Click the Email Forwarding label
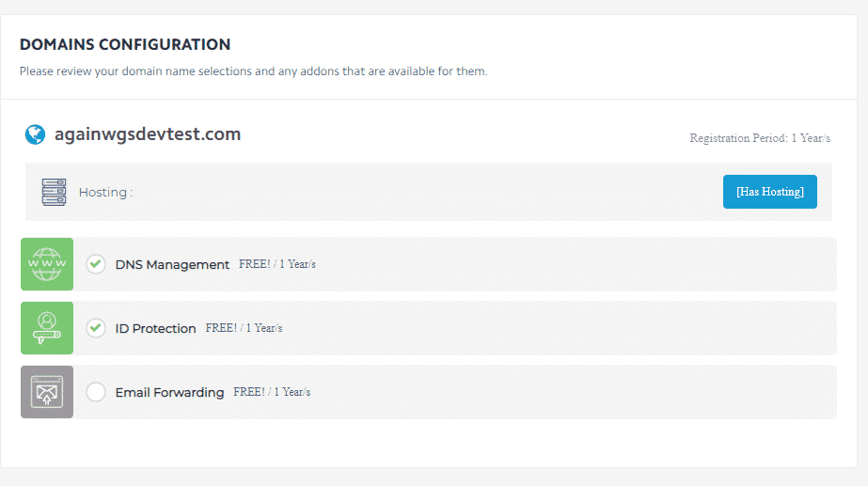This screenshot has width=868, height=486. (x=169, y=393)
